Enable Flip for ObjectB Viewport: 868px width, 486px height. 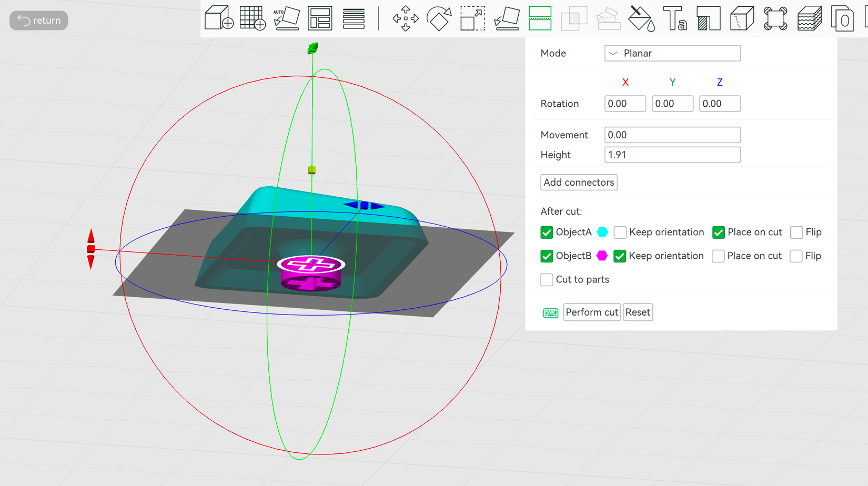tap(796, 256)
